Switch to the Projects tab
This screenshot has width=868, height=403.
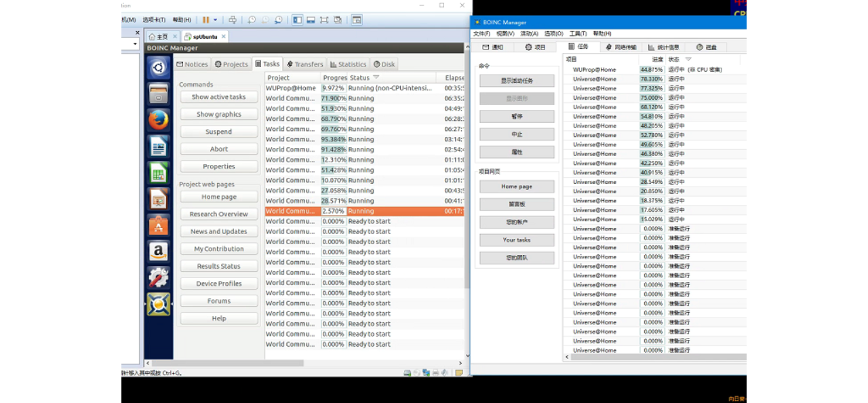click(231, 64)
